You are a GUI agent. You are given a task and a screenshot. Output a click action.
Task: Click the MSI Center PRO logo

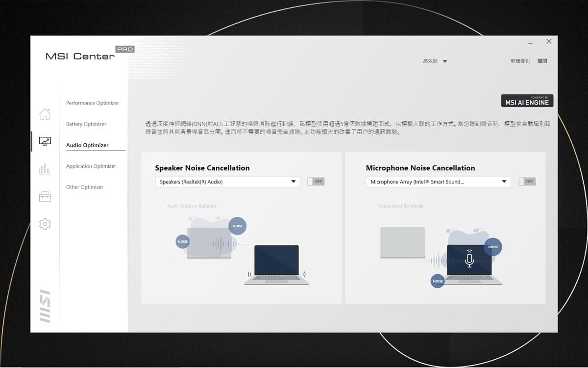[90, 53]
